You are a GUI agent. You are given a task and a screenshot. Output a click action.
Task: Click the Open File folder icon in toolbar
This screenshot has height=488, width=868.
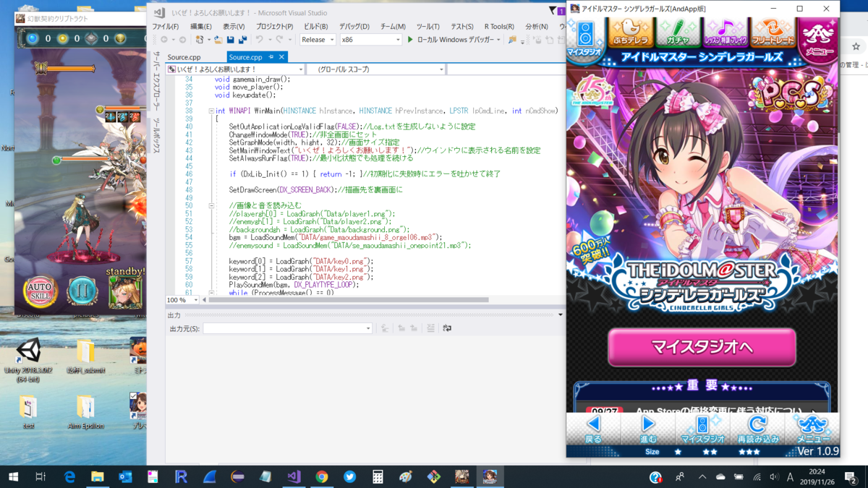tap(217, 40)
